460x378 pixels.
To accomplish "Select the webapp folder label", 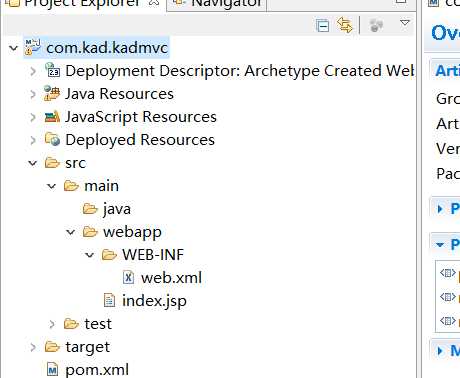I will [x=132, y=233].
